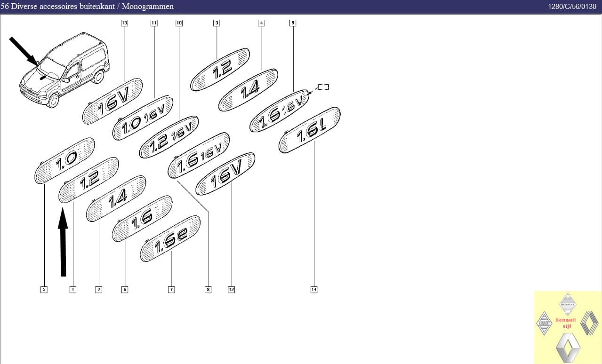
Task: Click the Renault Kangoo van illustration
Action: point(65,70)
